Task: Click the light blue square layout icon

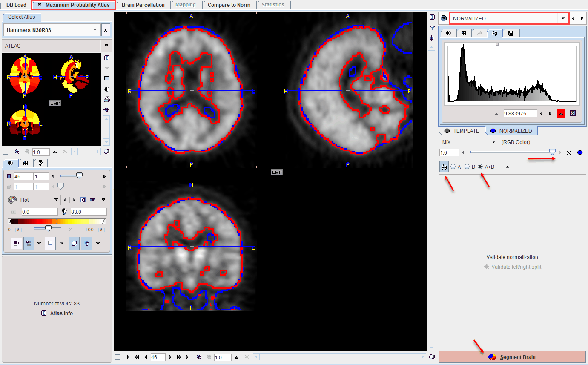Action: point(106,78)
